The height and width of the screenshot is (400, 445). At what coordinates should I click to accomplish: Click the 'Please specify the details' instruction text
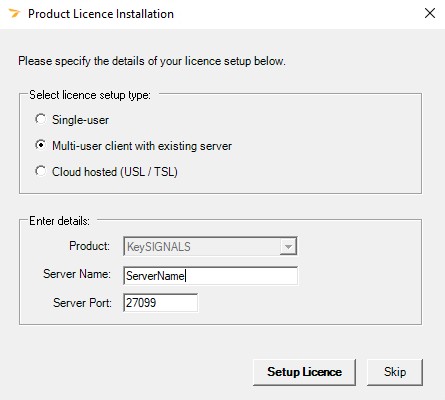pos(152,61)
